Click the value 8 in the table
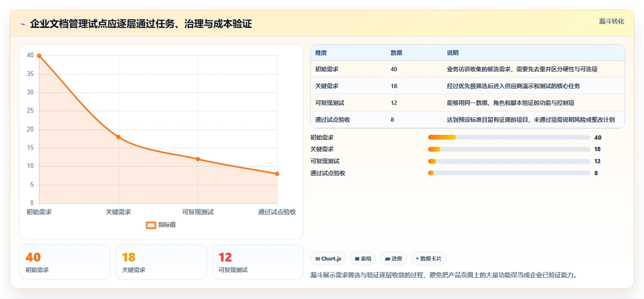Screen dimensions: 644x299 point(392,120)
